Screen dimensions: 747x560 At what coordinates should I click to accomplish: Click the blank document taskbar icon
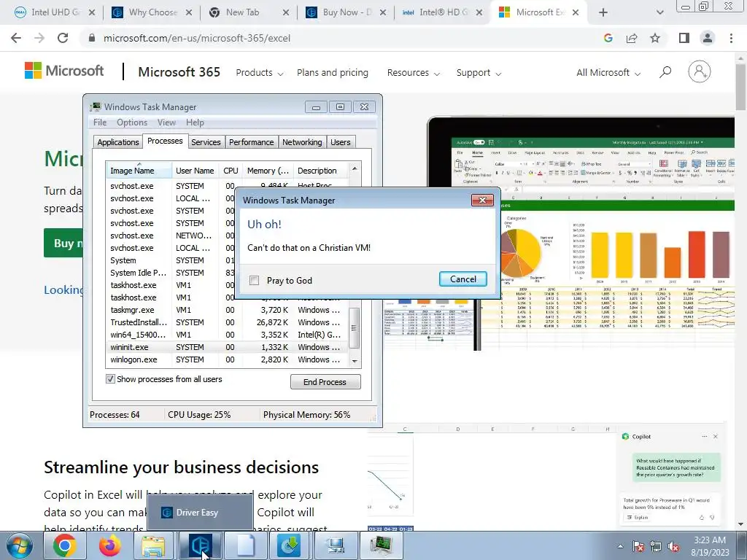coord(245,545)
